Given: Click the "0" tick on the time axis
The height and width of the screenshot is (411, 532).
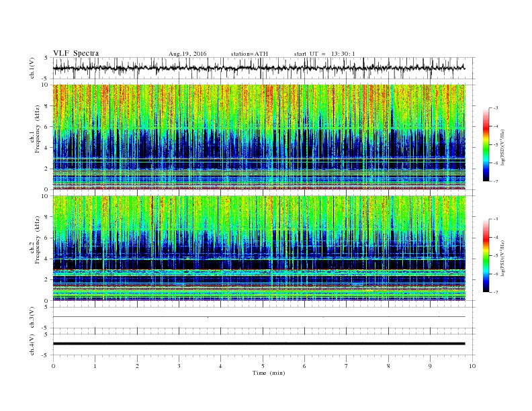Looking at the screenshot, I should pyautogui.click(x=53, y=366).
